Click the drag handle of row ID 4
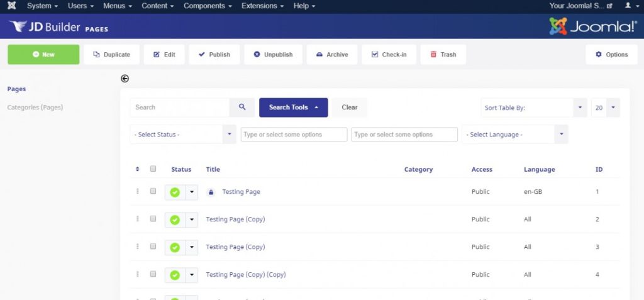 (x=138, y=274)
